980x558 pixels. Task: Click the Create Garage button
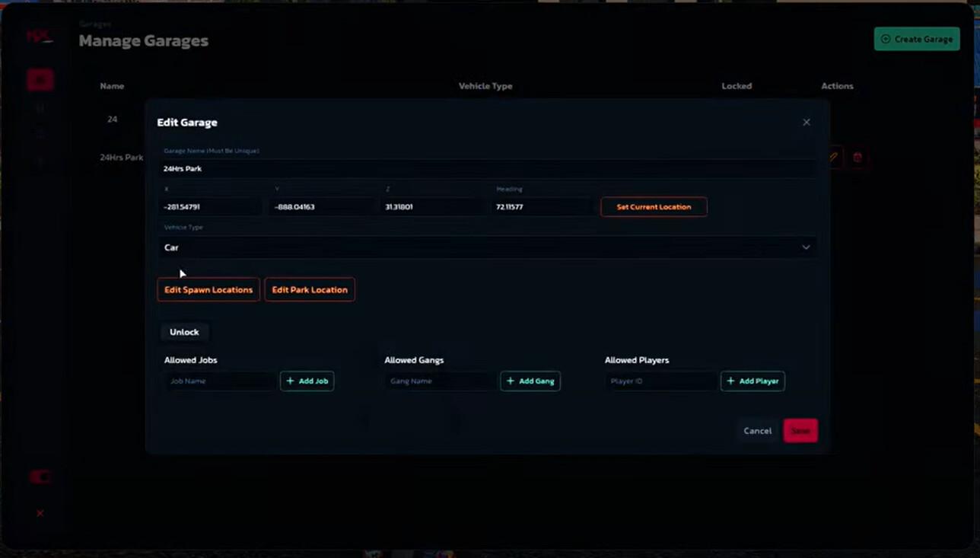tap(917, 39)
